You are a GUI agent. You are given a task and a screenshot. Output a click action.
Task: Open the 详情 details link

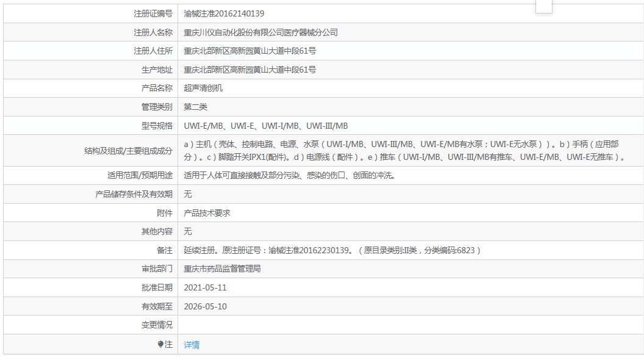(191, 345)
